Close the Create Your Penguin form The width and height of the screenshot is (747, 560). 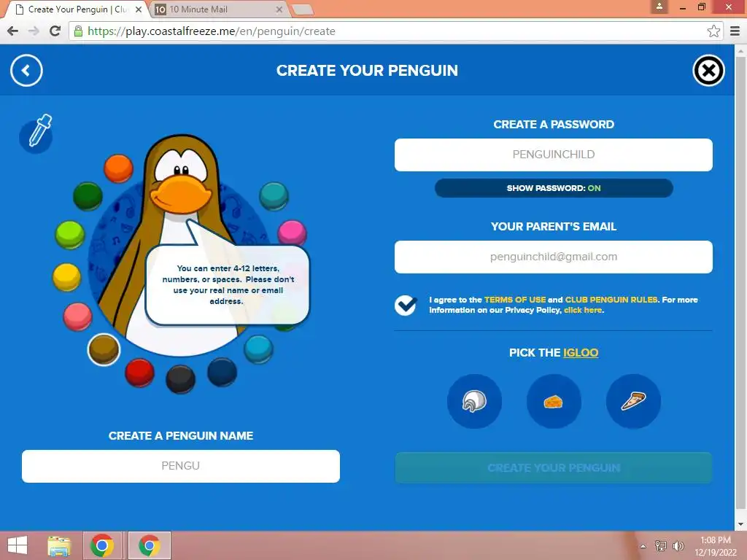click(x=708, y=71)
